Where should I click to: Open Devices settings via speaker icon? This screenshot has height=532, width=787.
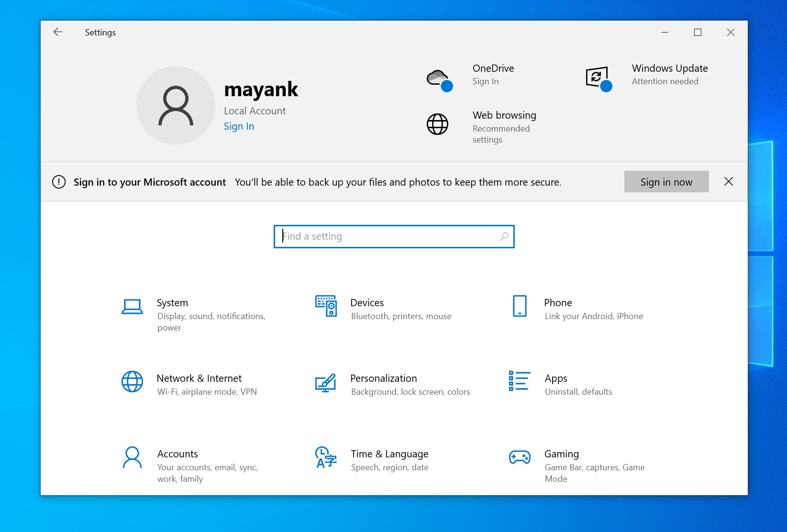(x=325, y=307)
